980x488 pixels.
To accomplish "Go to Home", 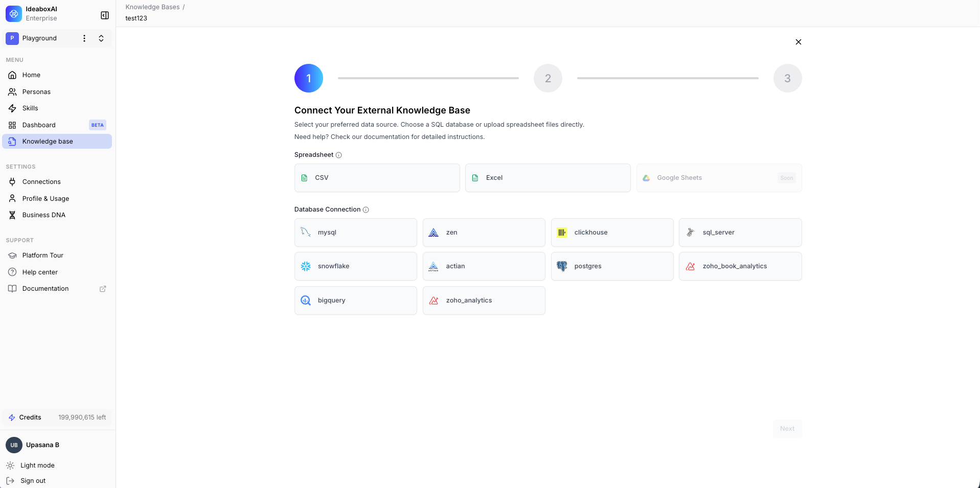I will (57, 75).
